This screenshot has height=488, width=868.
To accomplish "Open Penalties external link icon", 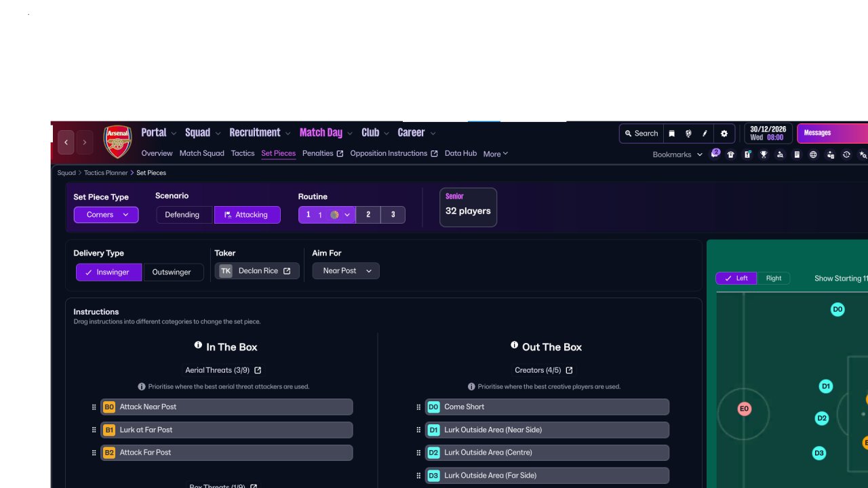I will tap(340, 154).
